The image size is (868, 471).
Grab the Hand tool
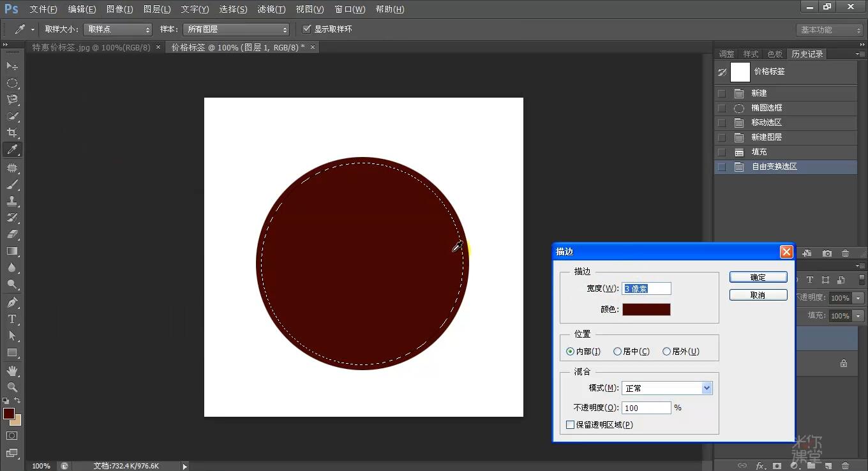[x=11, y=369]
